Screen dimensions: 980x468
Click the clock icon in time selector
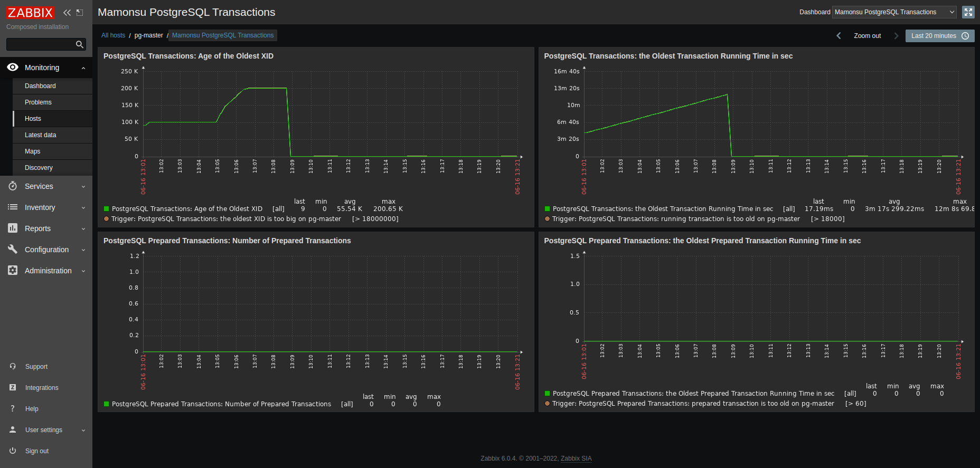tap(965, 36)
